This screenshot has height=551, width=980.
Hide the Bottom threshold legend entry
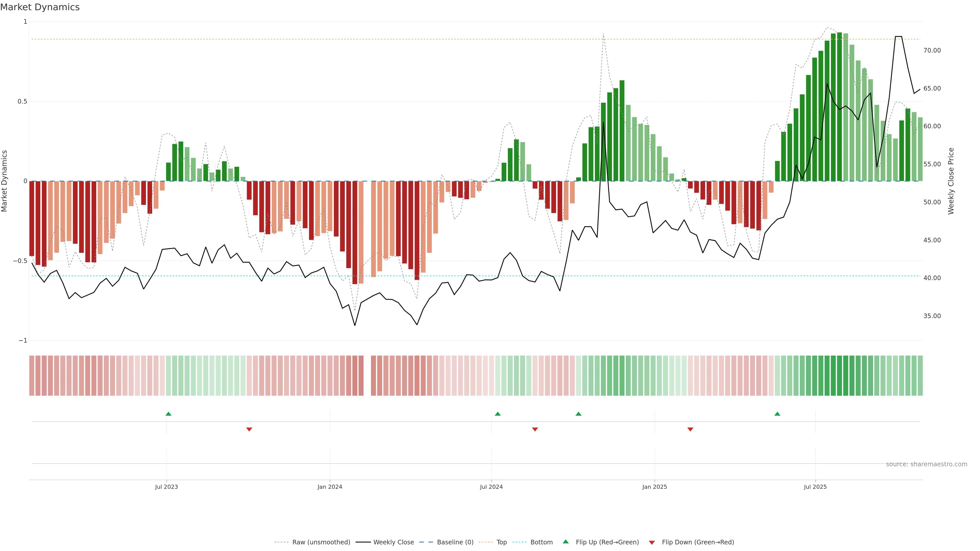click(541, 542)
